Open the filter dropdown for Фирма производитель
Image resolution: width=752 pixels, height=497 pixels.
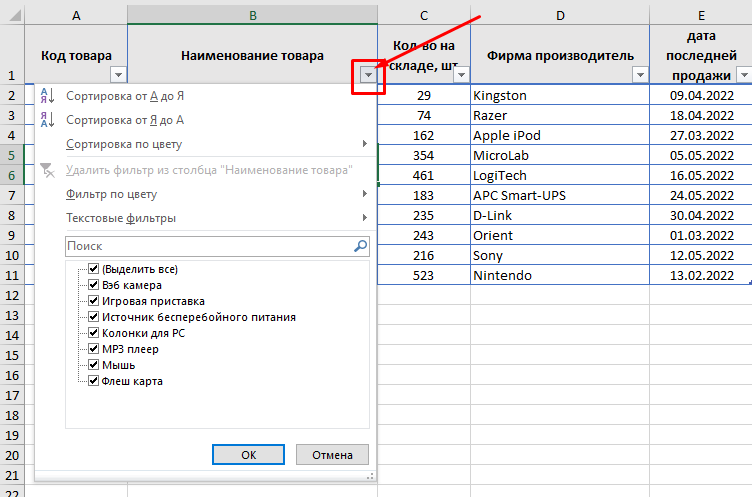point(640,75)
